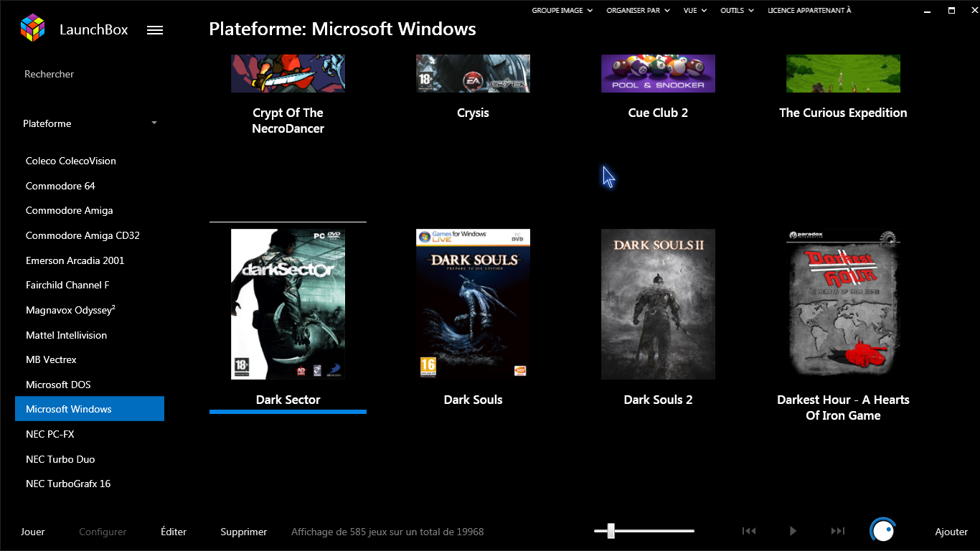Click The Curious Expedition title
The image size is (980, 551).
click(843, 113)
